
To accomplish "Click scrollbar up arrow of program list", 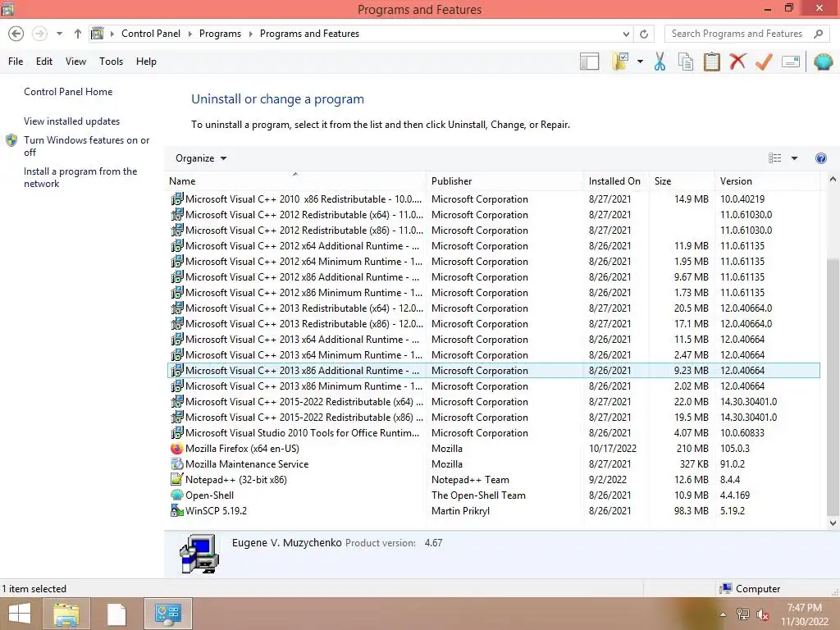I will pyautogui.click(x=833, y=180).
